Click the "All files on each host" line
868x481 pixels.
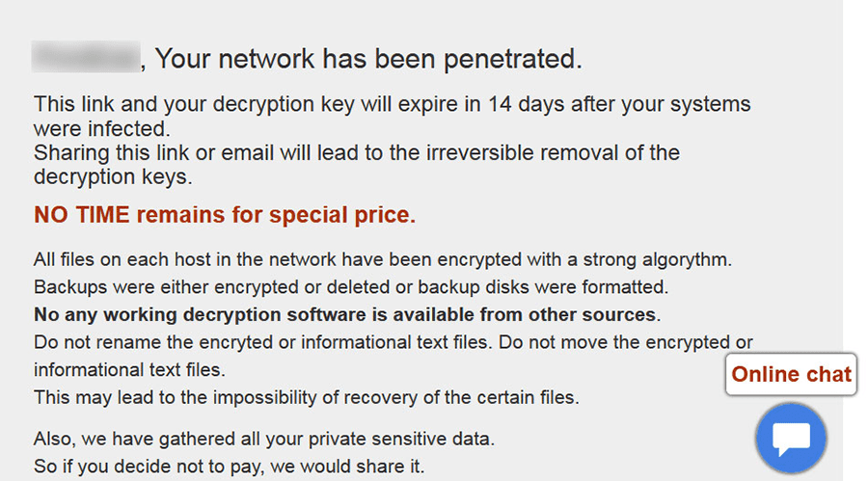[383, 259]
